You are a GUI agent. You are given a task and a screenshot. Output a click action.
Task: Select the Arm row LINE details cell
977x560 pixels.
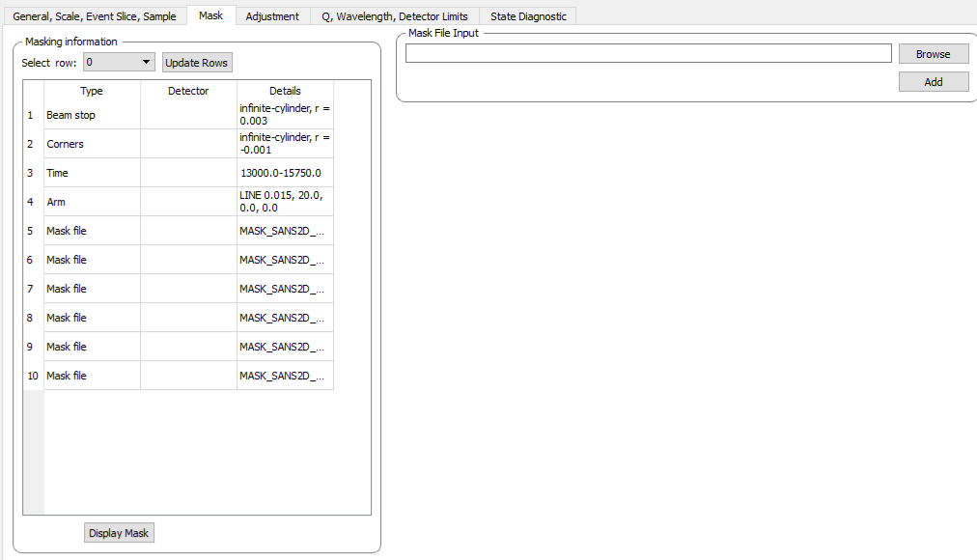285,202
